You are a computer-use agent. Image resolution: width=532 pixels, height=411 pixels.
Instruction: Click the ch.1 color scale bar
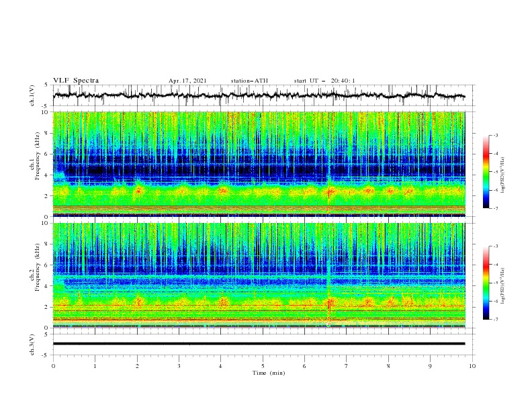[x=486, y=172]
